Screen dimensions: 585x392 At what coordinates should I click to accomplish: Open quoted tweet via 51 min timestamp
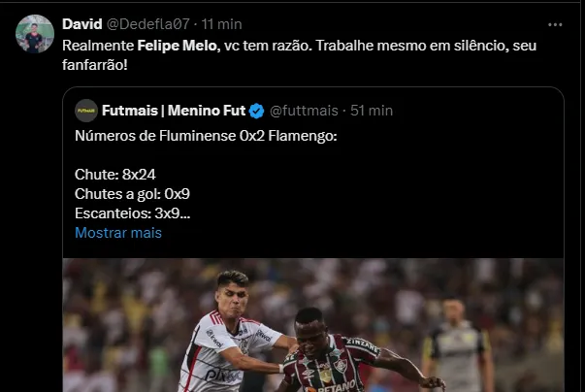pyautogui.click(x=371, y=110)
